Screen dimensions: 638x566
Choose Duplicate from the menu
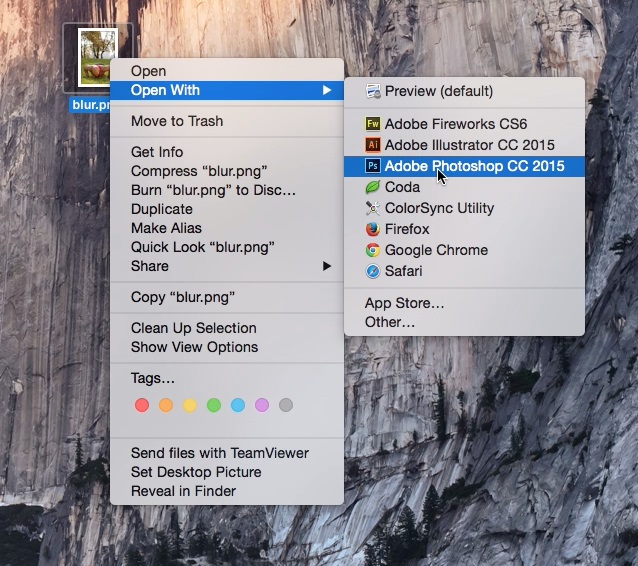(227, 209)
